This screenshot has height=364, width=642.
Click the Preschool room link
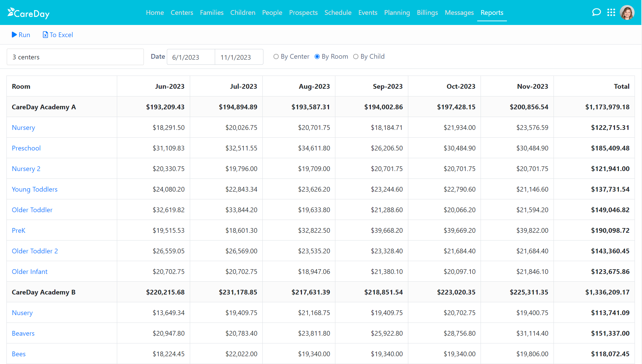26,148
